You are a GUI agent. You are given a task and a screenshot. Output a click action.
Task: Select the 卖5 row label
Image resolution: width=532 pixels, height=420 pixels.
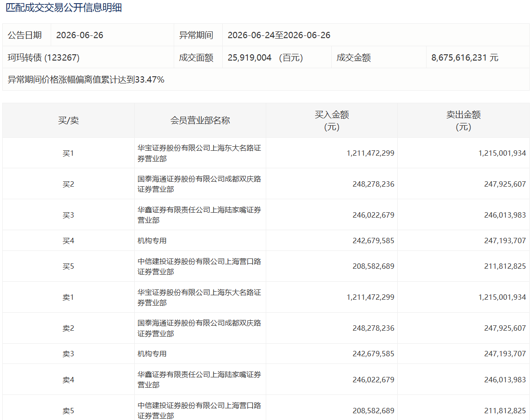pos(68,411)
